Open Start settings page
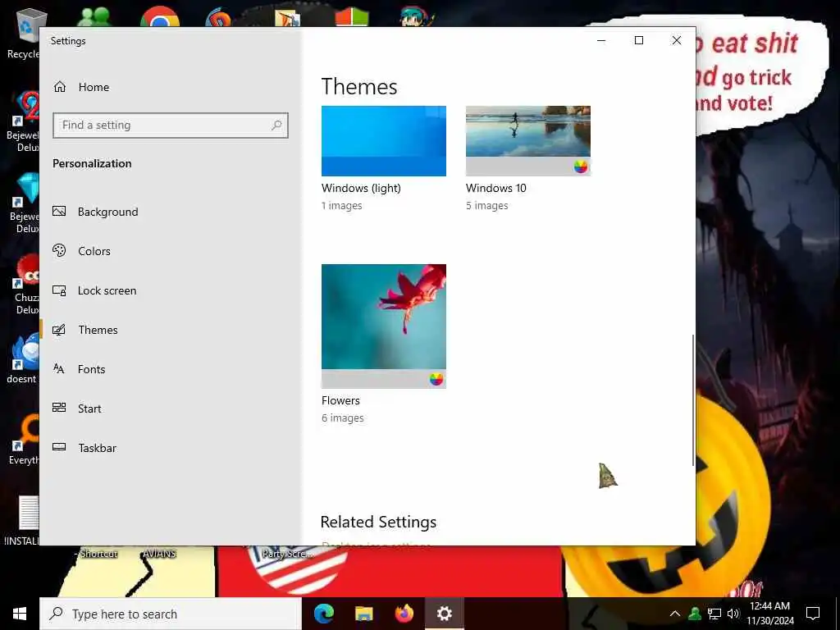The width and height of the screenshot is (840, 630). click(x=171, y=409)
